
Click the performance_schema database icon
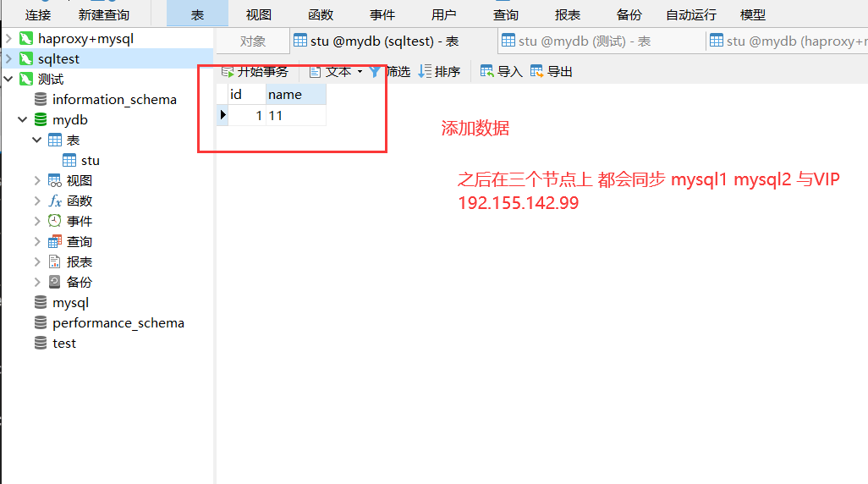point(41,323)
